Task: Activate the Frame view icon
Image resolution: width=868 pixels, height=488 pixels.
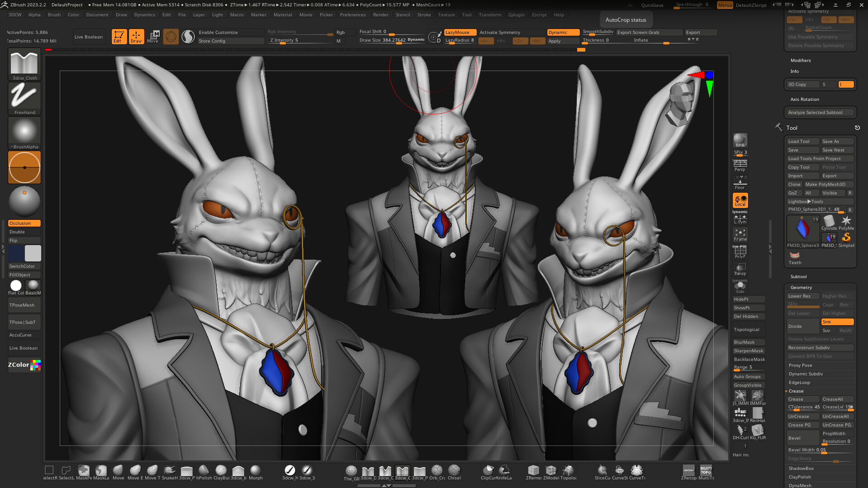Action: [x=740, y=234]
